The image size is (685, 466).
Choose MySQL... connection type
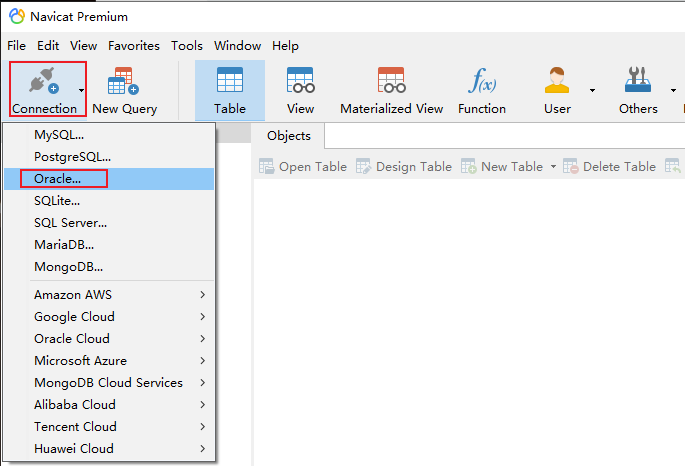(109, 135)
